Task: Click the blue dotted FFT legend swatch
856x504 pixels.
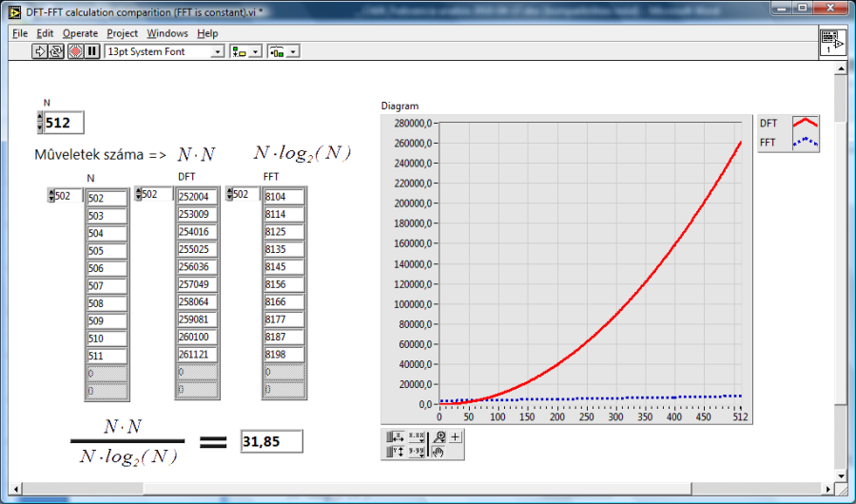Action: [x=806, y=143]
